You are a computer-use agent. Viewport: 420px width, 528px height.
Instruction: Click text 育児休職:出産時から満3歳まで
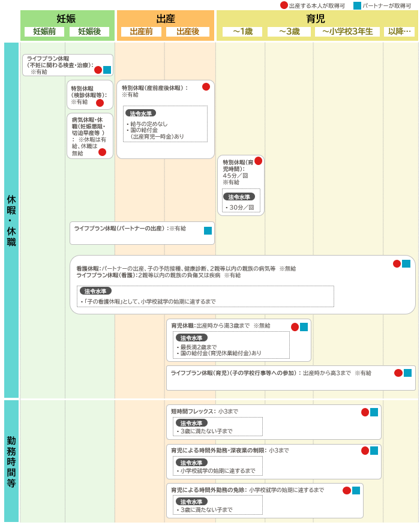tap(210, 326)
